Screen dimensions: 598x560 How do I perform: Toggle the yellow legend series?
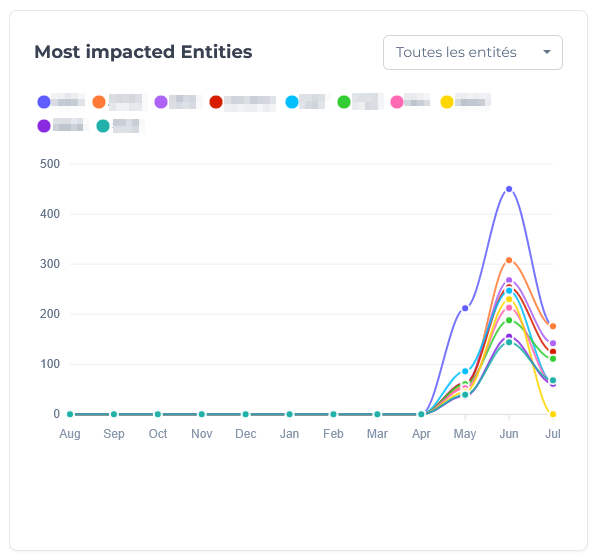click(447, 102)
